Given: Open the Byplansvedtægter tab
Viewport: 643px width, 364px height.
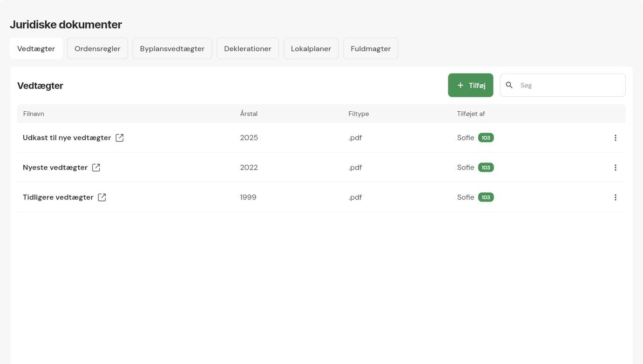Looking at the screenshot, I should 172,48.
